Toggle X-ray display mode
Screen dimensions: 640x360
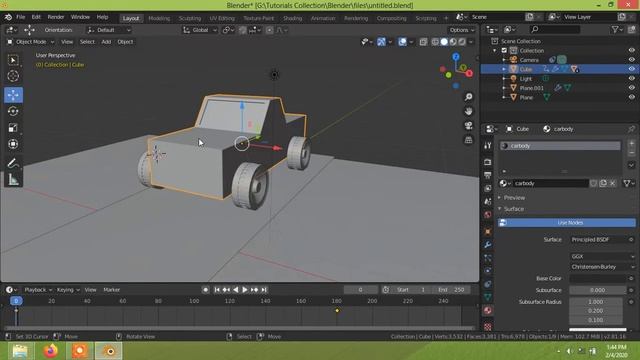[x=423, y=42]
